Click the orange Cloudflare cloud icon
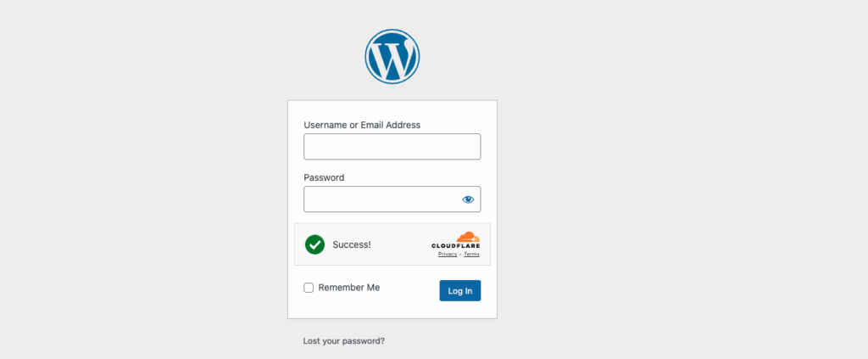868x359 pixels. click(468, 237)
